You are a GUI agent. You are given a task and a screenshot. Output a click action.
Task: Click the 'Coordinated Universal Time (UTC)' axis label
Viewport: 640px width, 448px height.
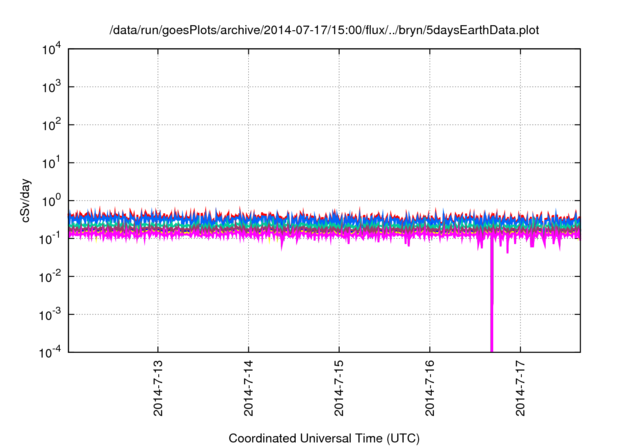(x=324, y=438)
